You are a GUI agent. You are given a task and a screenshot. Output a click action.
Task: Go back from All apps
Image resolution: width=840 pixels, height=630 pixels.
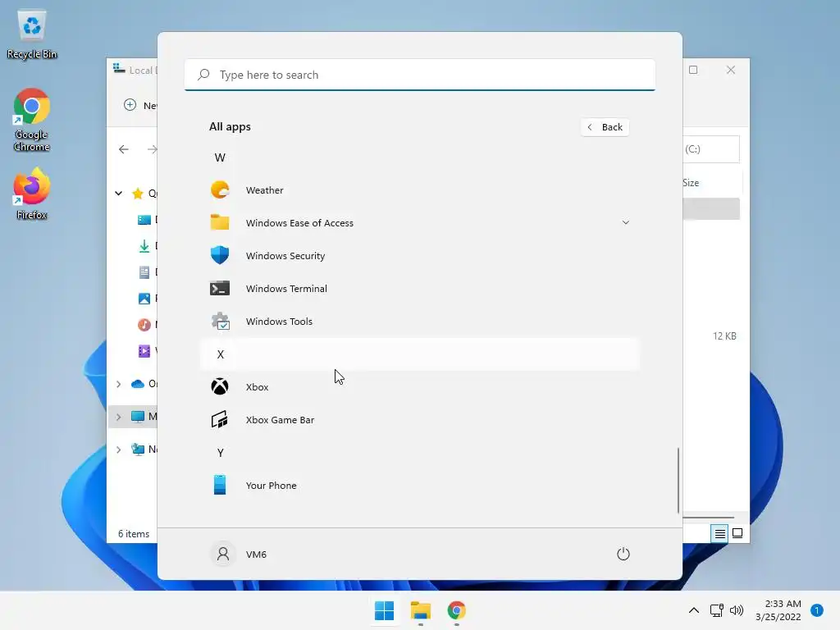(x=605, y=127)
